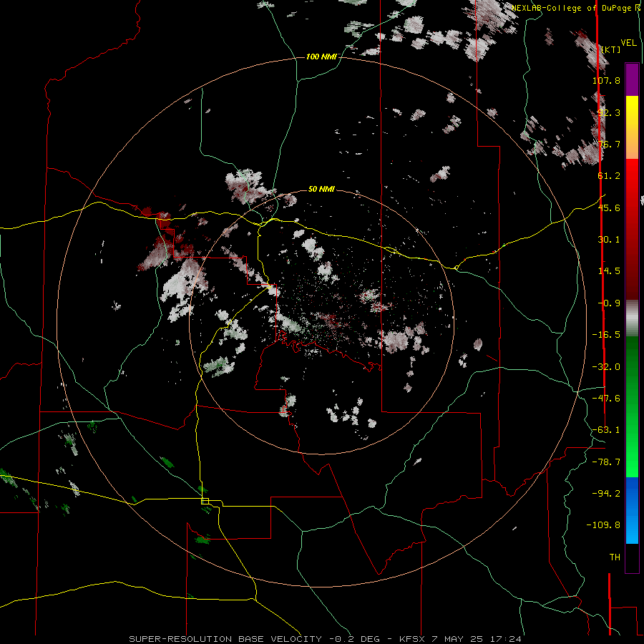Click the TH legend label
Viewport: 644px width, 644px height.
[x=615, y=557]
